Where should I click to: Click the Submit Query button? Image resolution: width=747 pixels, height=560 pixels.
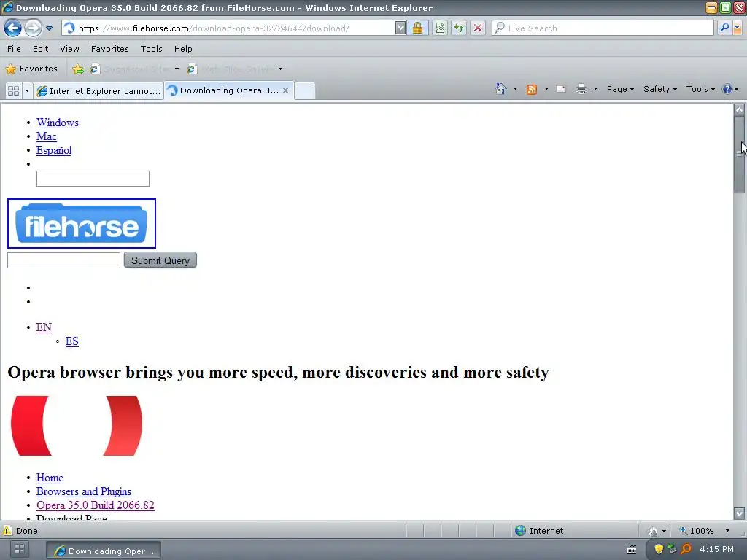pyautogui.click(x=160, y=260)
